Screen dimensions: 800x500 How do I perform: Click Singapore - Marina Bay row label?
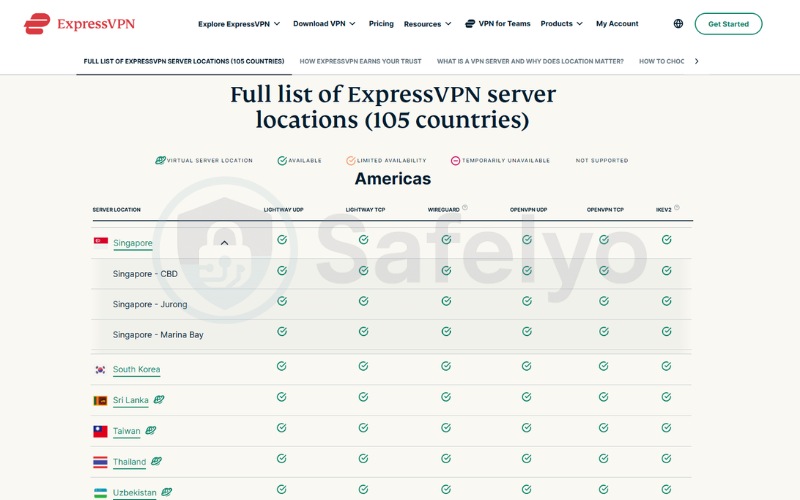(x=158, y=335)
